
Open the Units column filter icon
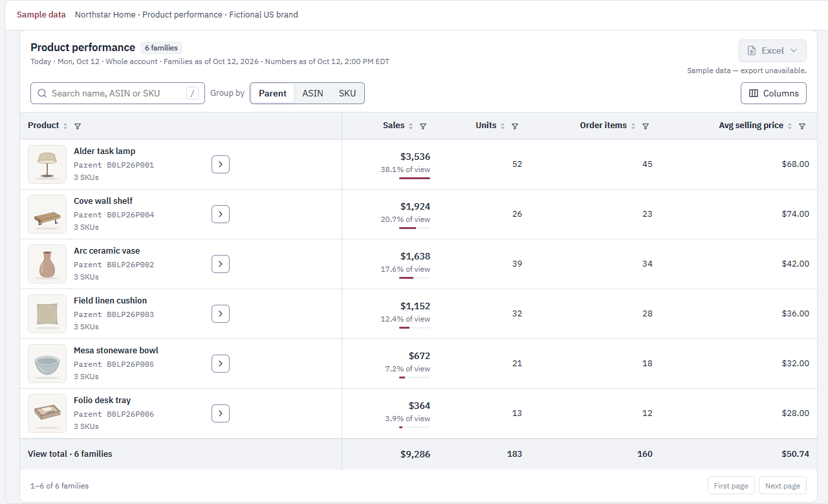coord(515,126)
